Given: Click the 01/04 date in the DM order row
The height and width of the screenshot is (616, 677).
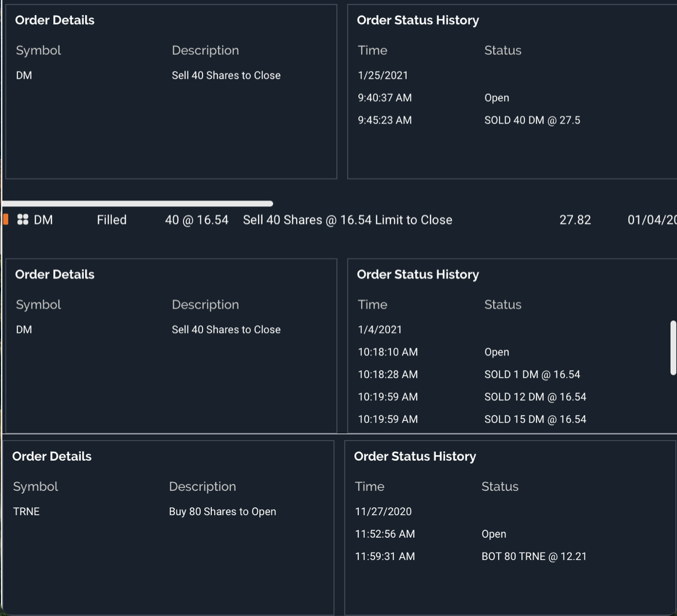Looking at the screenshot, I should (652, 220).
